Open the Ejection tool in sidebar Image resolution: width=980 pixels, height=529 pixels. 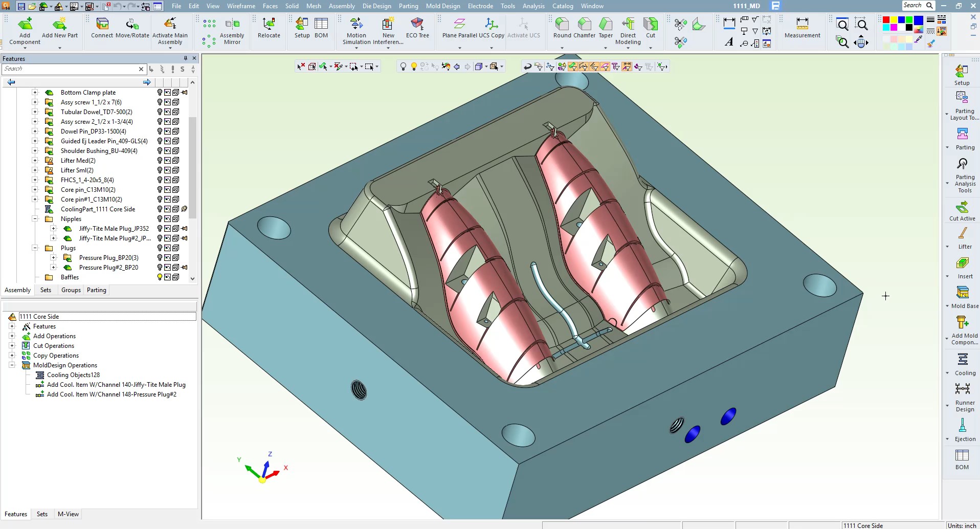coord(962,426)
